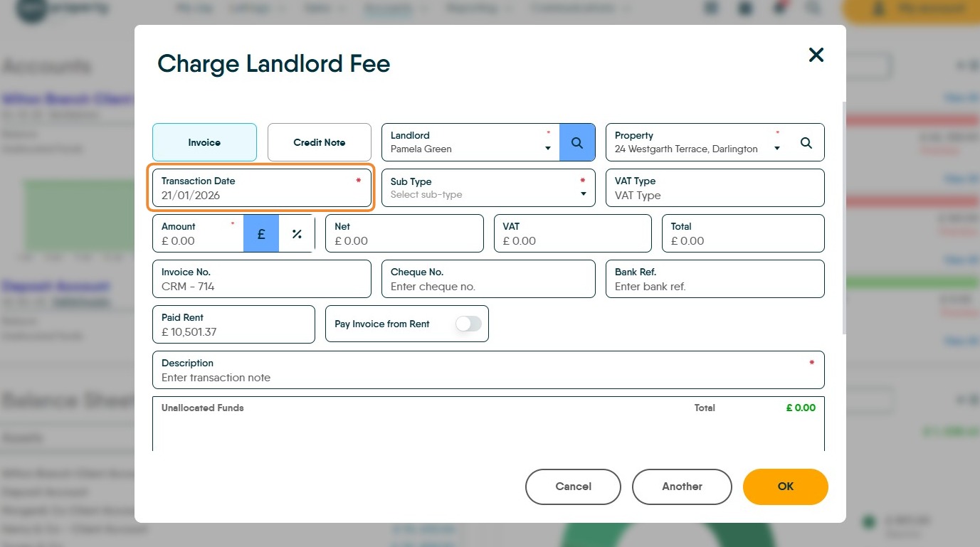The width and height of the screenshot is (980, 547).
Task: Select pound amount mode icon
Action: pos(261,234)
